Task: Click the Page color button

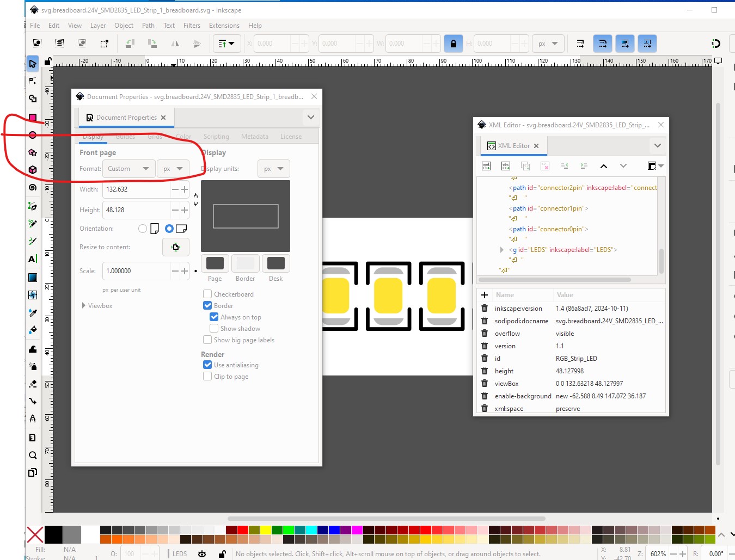Action: [x=215, y=263]
